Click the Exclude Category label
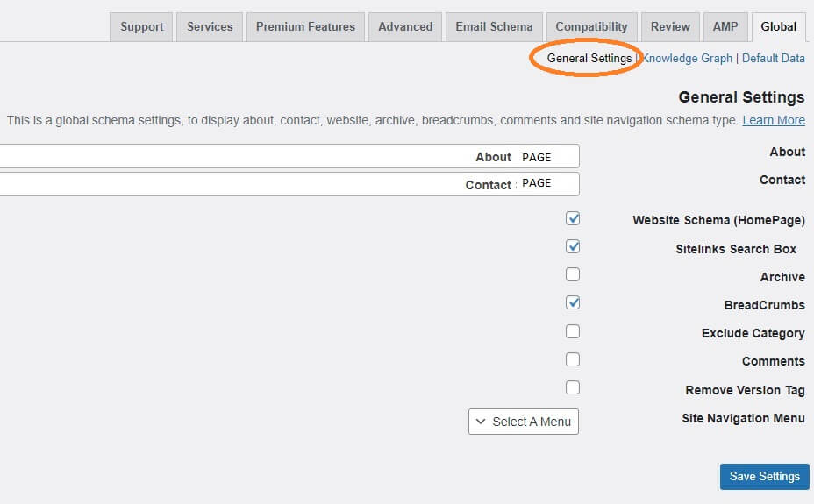This screenshot has width=814, height=504. click(x=753, y=333)
